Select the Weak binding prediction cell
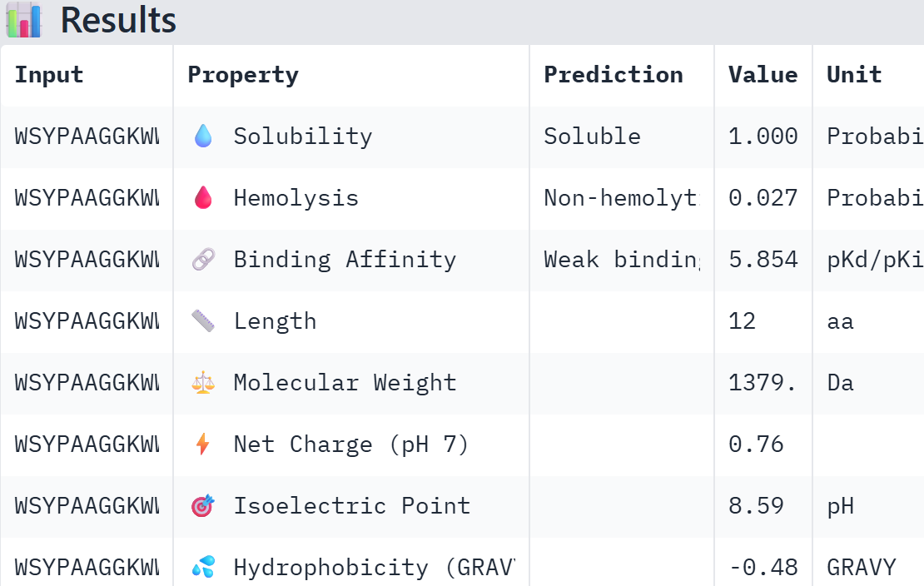This screenshot has height=586, width=924. tap(621, 260)
